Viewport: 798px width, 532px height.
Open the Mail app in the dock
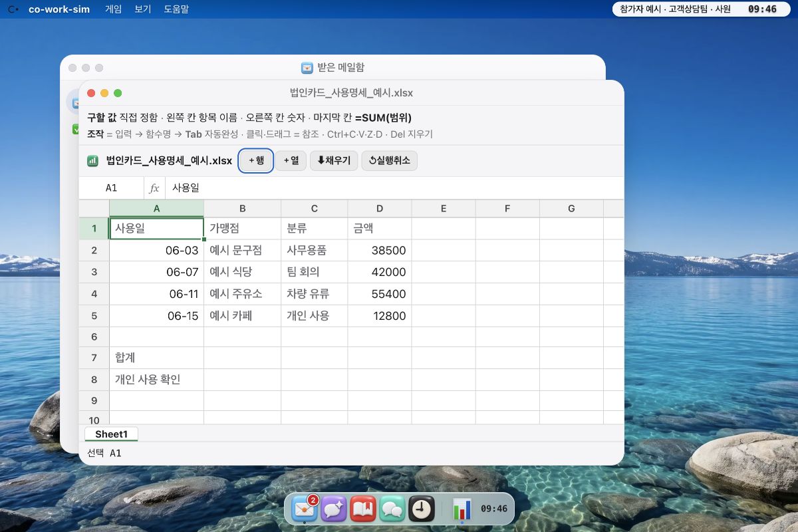(x=305, y=509)
